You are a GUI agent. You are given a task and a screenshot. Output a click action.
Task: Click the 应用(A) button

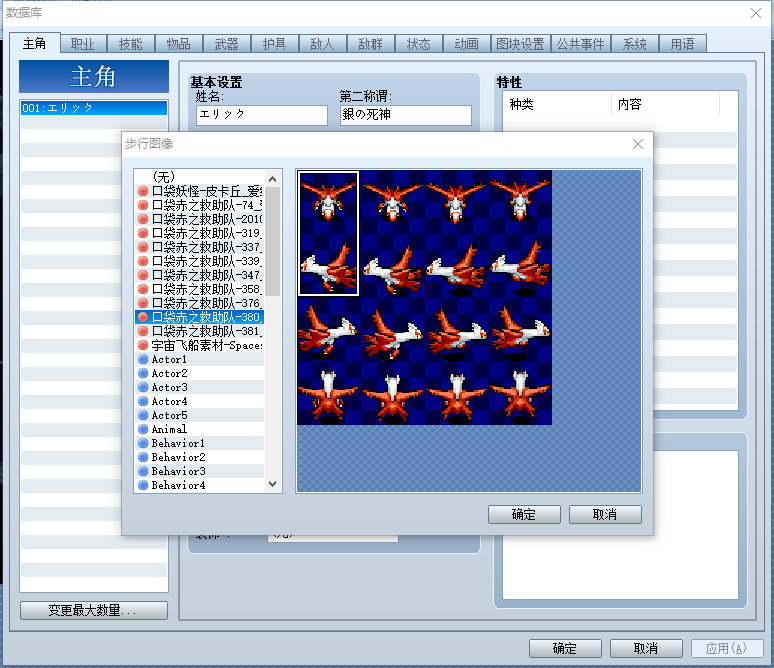pyautogui.click(x=727, y=648)
